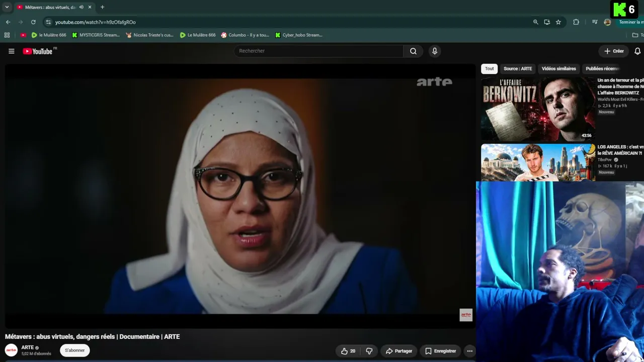
Task: Bookmark this page with the star
Action: tap(558, 22)
